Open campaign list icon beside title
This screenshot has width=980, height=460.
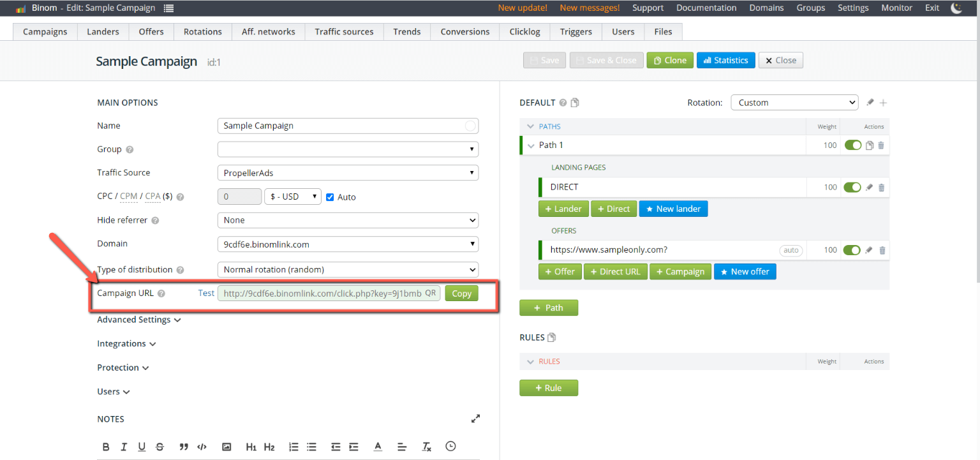coord(168,8)
